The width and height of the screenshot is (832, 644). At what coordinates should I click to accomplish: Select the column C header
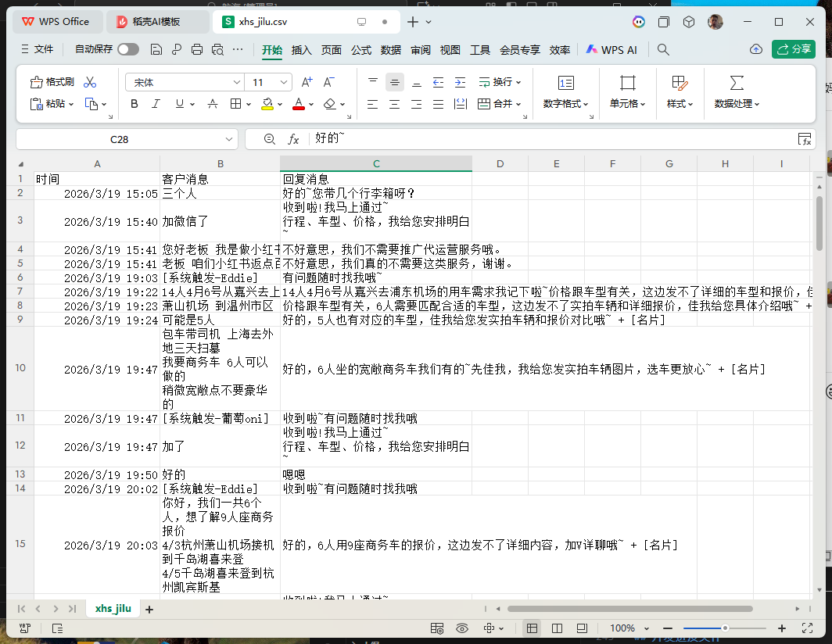(x=376, y=163)
